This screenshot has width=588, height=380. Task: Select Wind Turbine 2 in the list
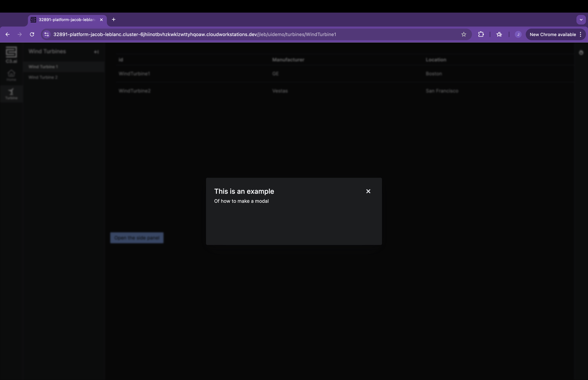[43, 78]
